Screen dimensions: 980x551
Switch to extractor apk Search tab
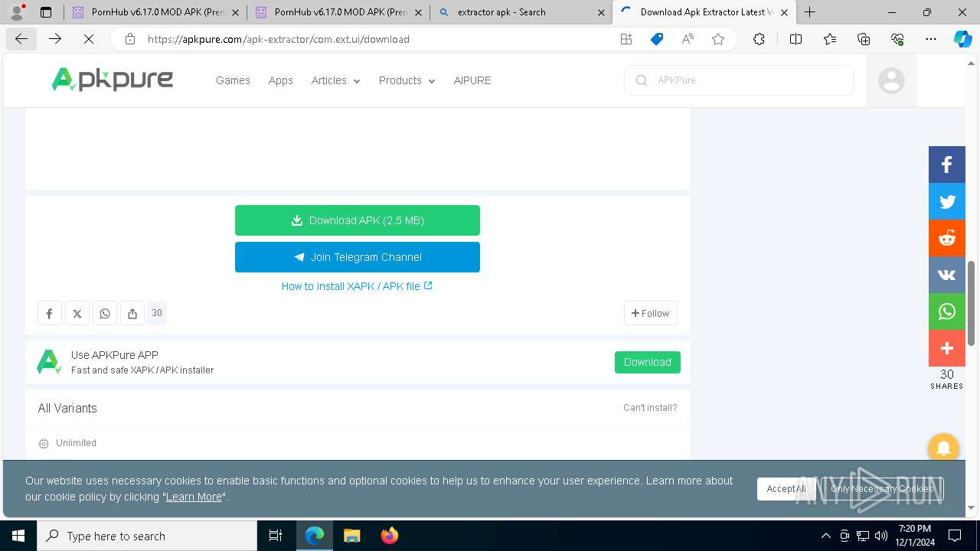pyautogui.click(x=521, y=12)
